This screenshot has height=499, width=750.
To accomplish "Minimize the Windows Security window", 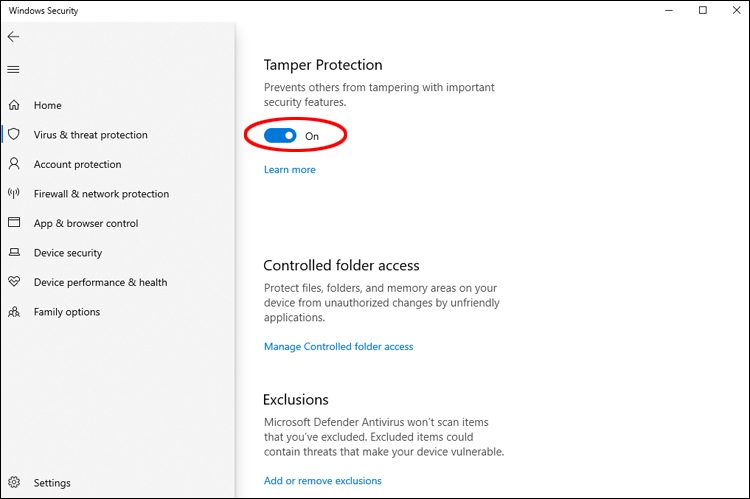I will click(x=669, y=10).
